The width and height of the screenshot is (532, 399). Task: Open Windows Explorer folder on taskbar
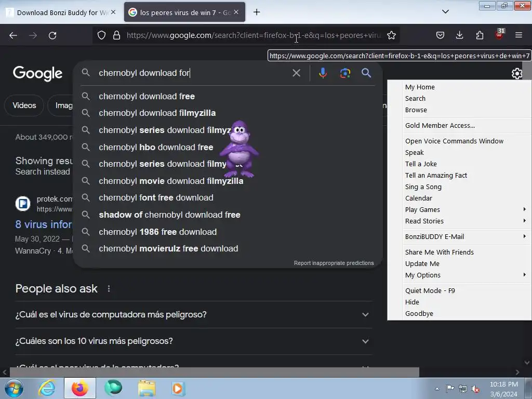pyautogui.click(x=147, y=389)
